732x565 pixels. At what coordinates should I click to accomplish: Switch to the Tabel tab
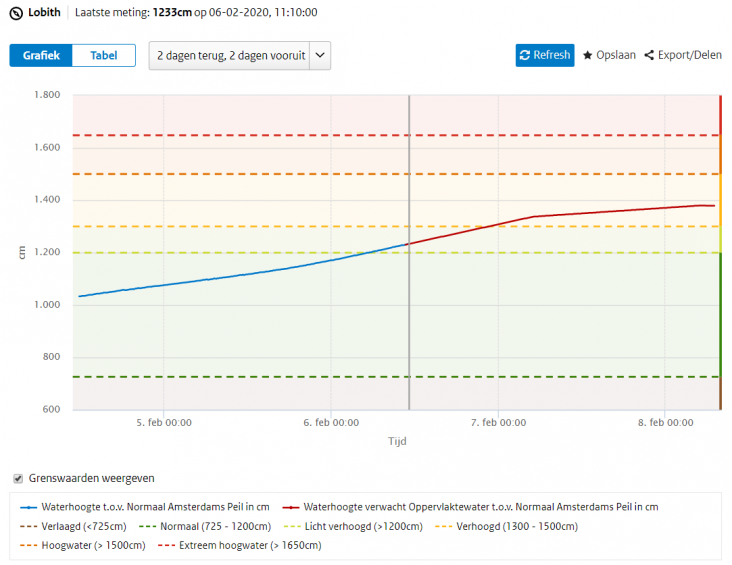[104, 56]
